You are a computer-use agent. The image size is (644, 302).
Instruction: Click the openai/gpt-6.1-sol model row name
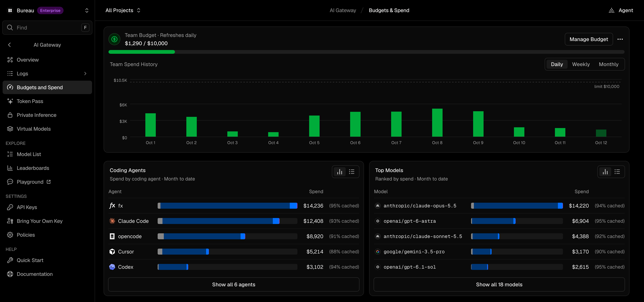(410, 267)
